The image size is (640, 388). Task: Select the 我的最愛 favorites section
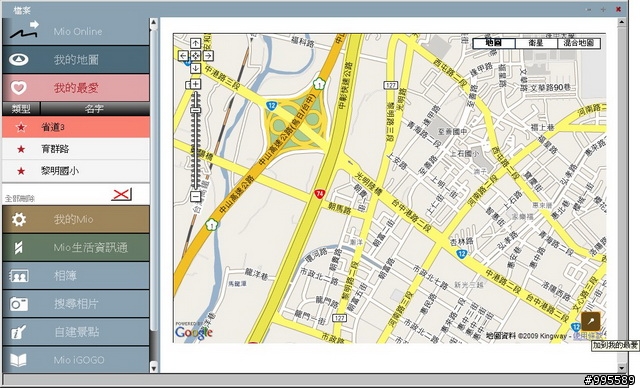[76, 88]
